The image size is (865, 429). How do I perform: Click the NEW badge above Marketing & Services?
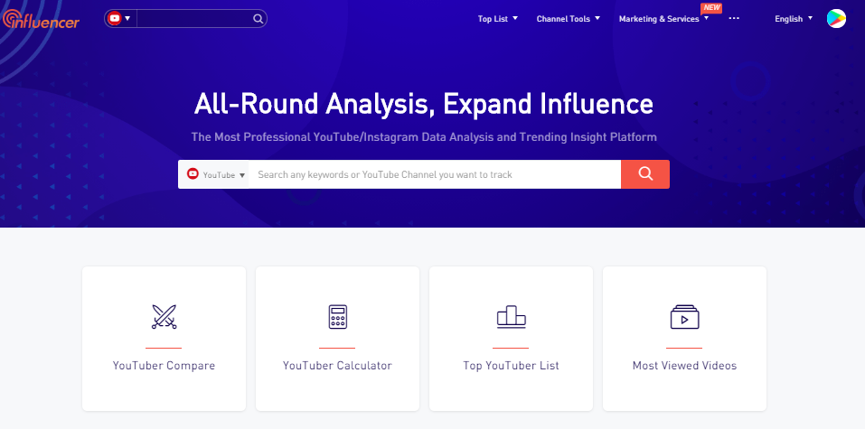point(711,8)
